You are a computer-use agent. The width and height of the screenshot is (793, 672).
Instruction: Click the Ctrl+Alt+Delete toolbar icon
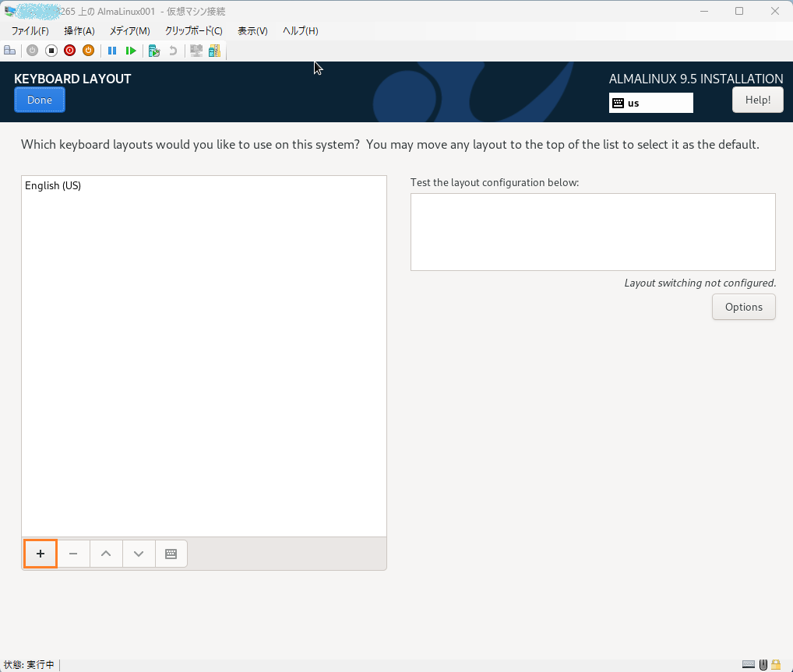point(9,51)
